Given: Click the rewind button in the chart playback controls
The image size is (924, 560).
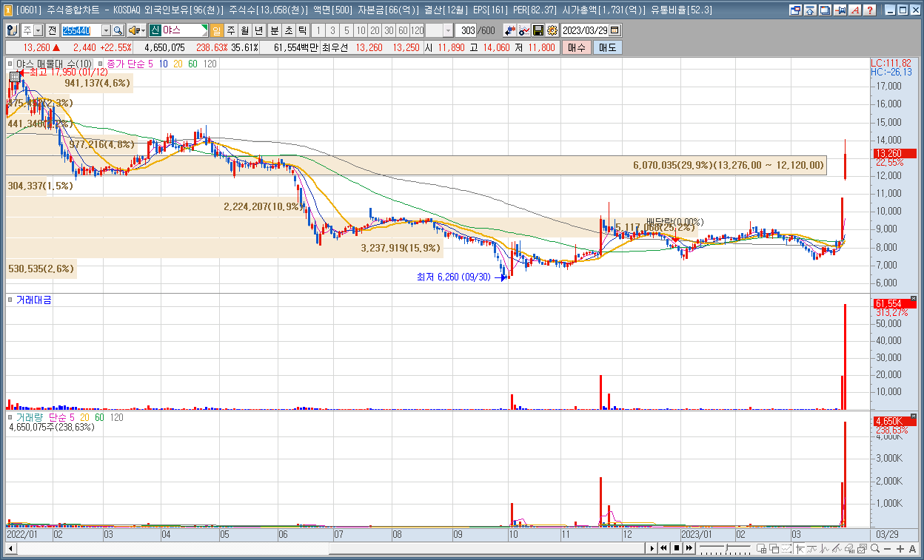Looking at the screenshot, I should pos(663,548).
